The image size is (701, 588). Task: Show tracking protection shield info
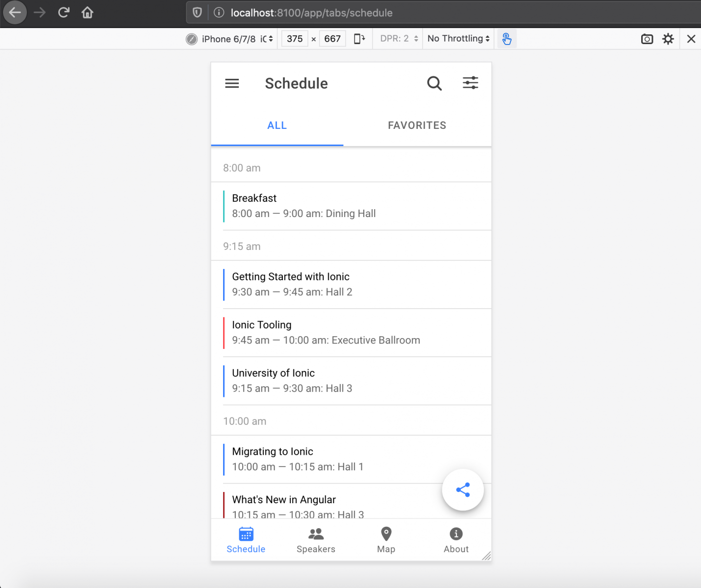(197, 13)
